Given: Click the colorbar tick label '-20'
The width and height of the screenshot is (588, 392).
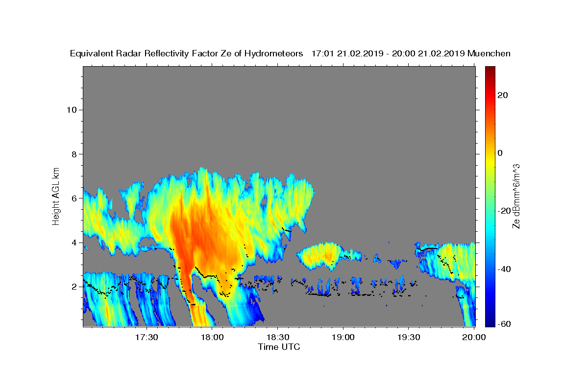Looking at the screenshot, I should pyautogui.click(x=504, y=211).
